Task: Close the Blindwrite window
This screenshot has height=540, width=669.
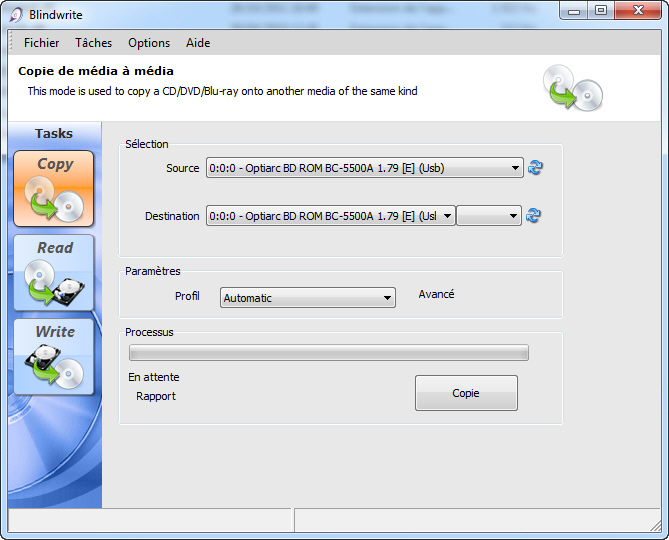Action: click(x=638, y=11)
